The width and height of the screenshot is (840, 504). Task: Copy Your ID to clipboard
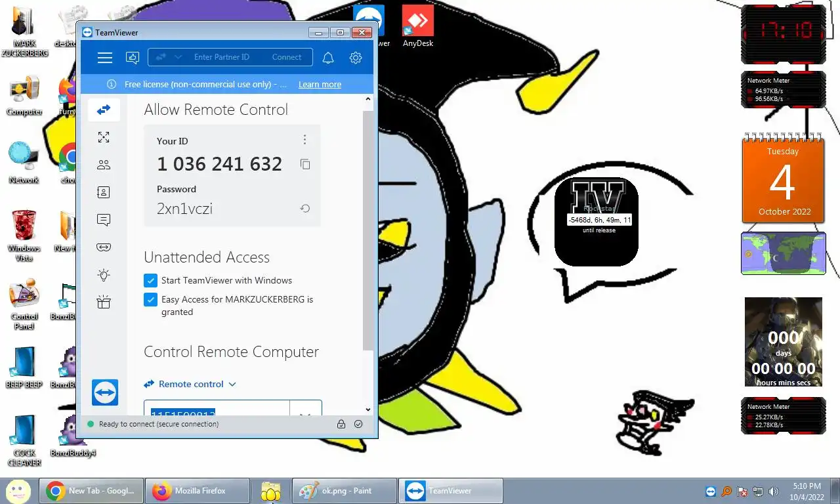tap(305, 164)
